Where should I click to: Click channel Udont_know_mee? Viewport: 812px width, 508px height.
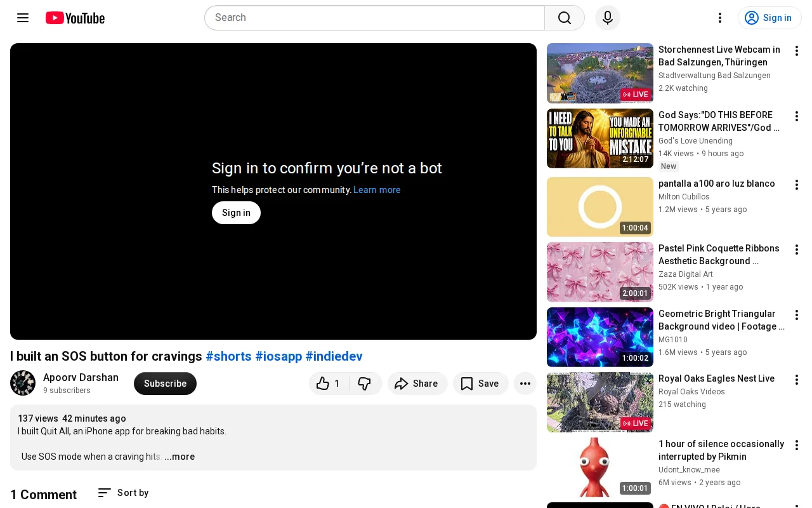tap(689, 470)
